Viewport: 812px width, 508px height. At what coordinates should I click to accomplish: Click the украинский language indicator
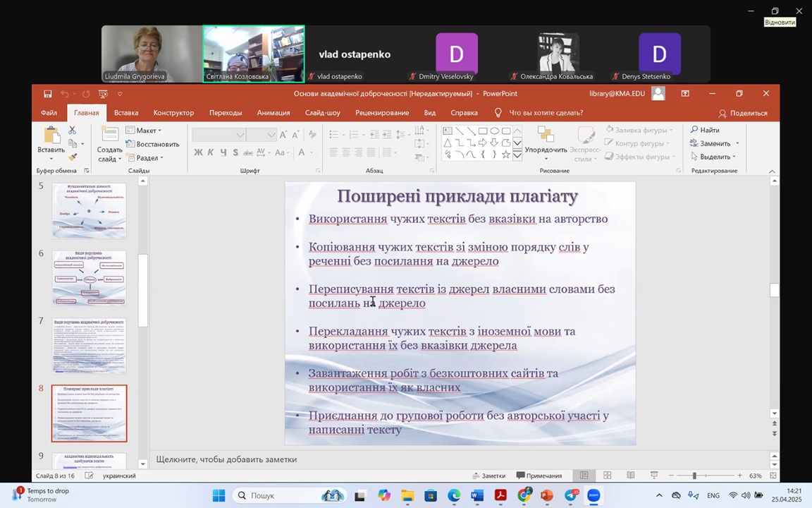(x=119, y=476)
